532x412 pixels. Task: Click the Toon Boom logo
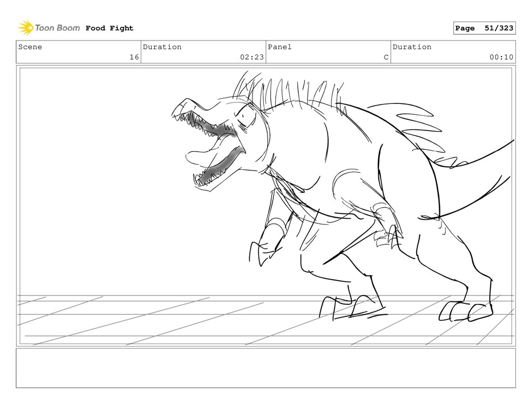coord(49,28)
